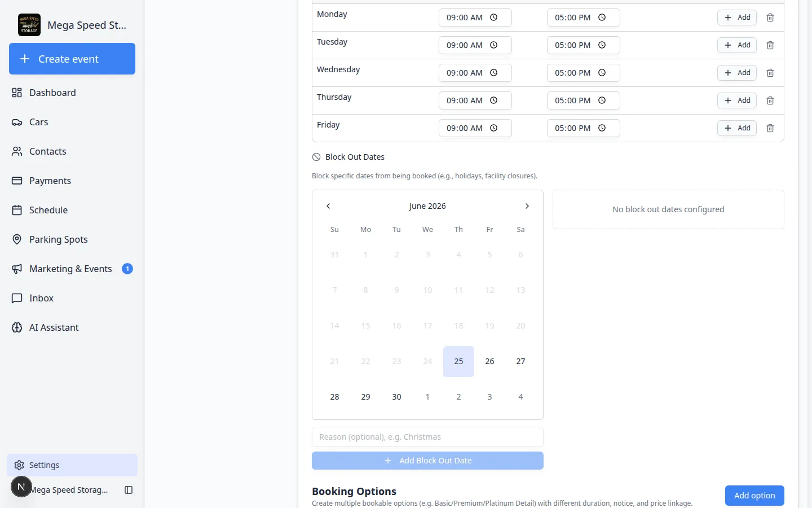Select July 2 in calendar
812x508 pixels.
(x=458, y=397)
